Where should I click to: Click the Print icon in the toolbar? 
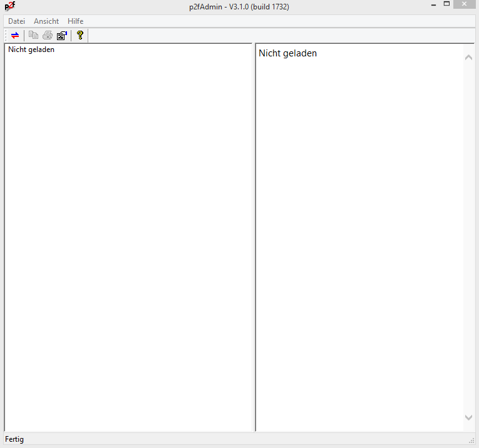48,36
